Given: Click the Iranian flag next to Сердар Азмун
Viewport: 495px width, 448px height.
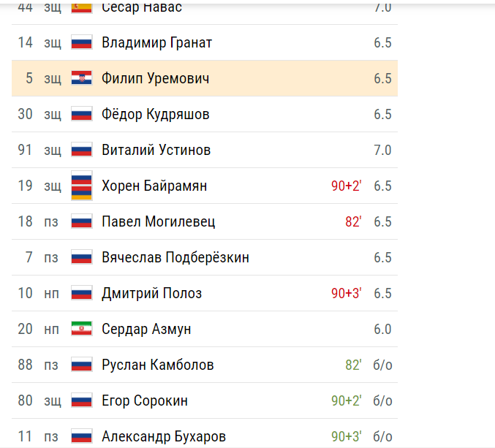Looking at the screenshot, I should (x=82, y=329).
